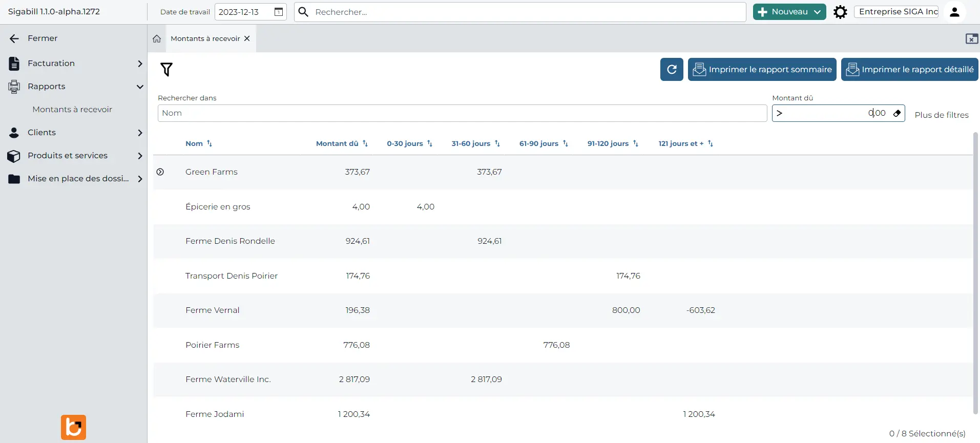Open the Nouveau dropdown button

tap(789, 12)
